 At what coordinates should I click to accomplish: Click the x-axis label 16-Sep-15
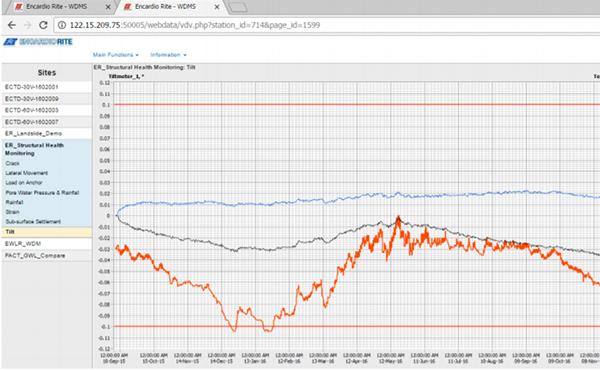pyautogui.click(x=114, y=358)
